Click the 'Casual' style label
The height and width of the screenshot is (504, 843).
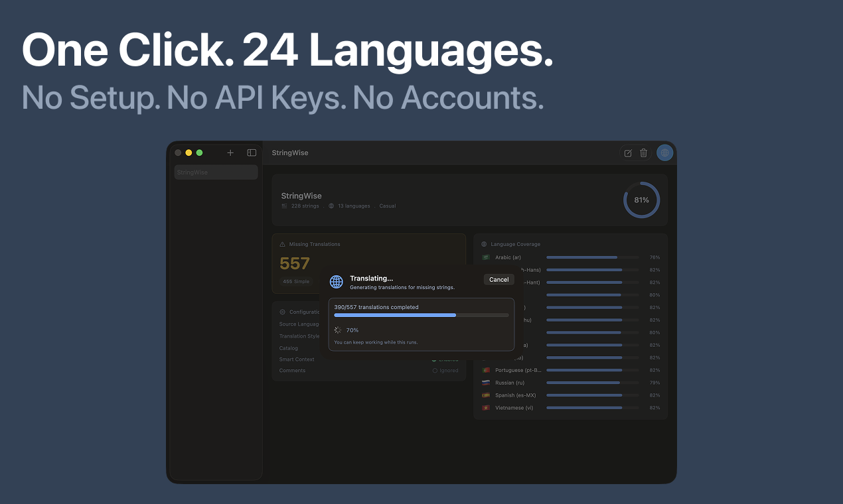[388, 206]
